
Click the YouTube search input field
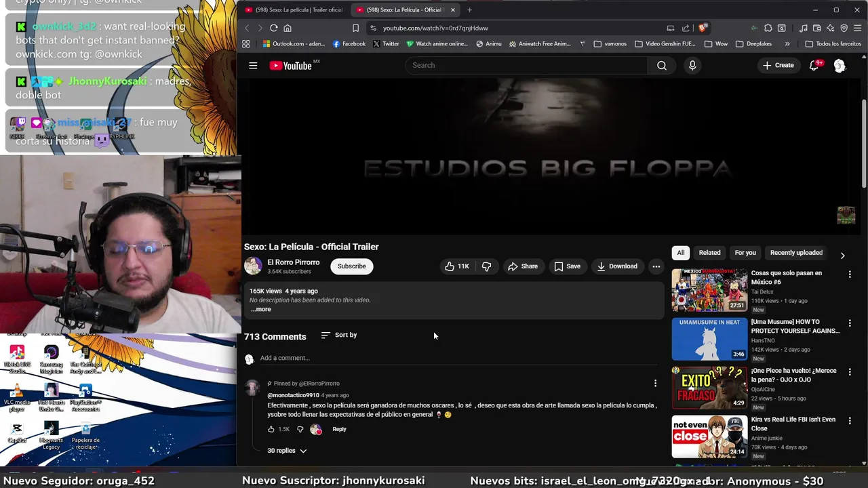click(x=526, y=66)
